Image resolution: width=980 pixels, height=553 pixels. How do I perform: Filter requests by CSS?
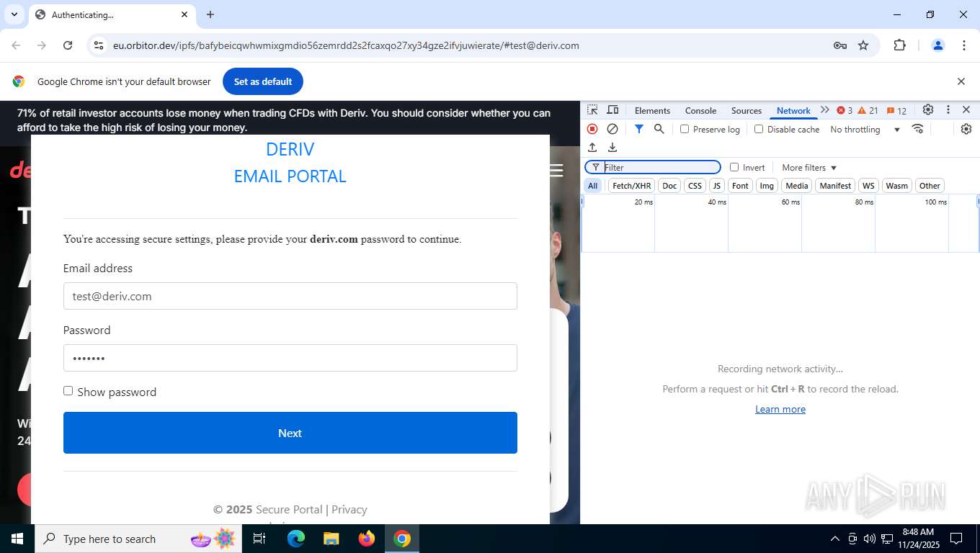coord(695,186)
